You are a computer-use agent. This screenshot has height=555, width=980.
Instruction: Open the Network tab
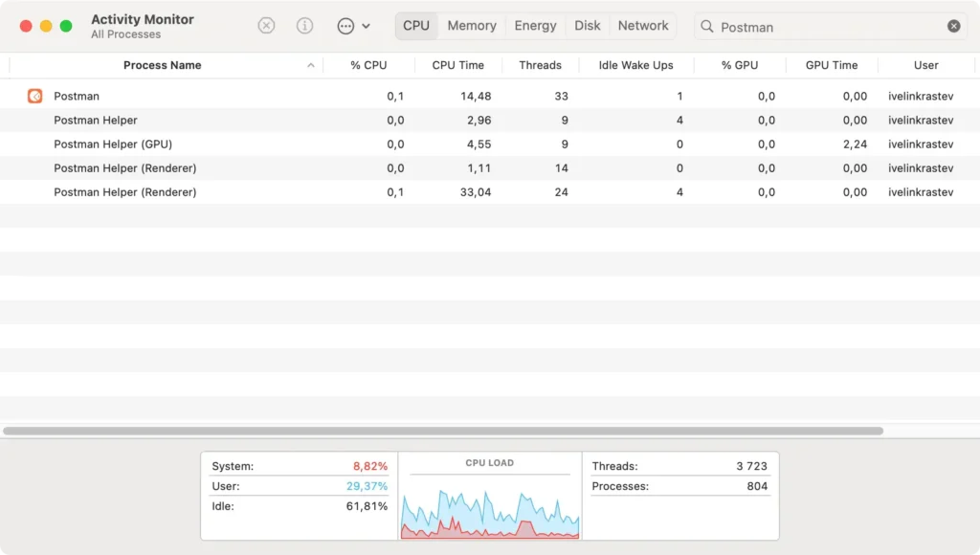click(x=643, y=26)
